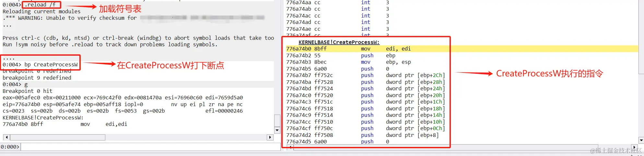The image size is (644, 156).
Task: Select disassembly row 776a74b3 mov ebp, esp
Action: click(x=348, y=62)
